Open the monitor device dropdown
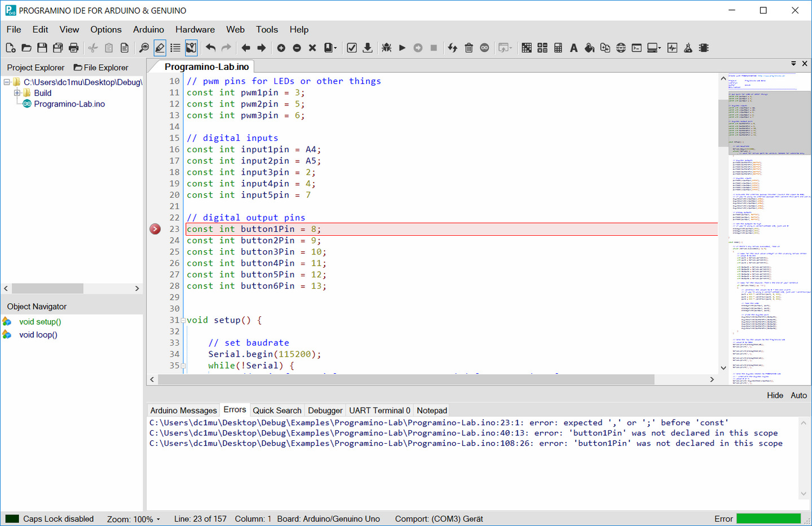Image resolution: width=812 pixels, height=526 pixels. [654, 48]
